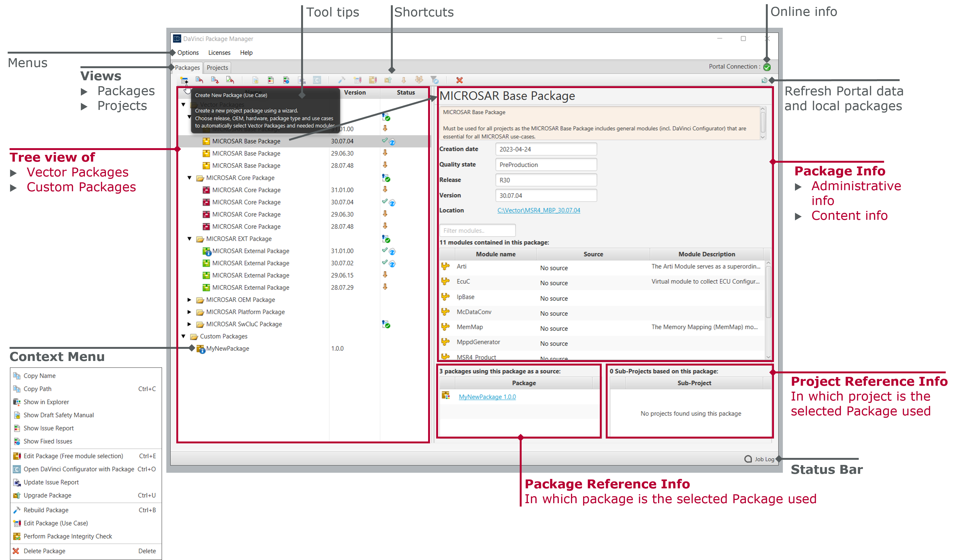This screenshot has height=560, width=957.
Task: Click the red X delete toolbar icon
Action: [460, 80]
